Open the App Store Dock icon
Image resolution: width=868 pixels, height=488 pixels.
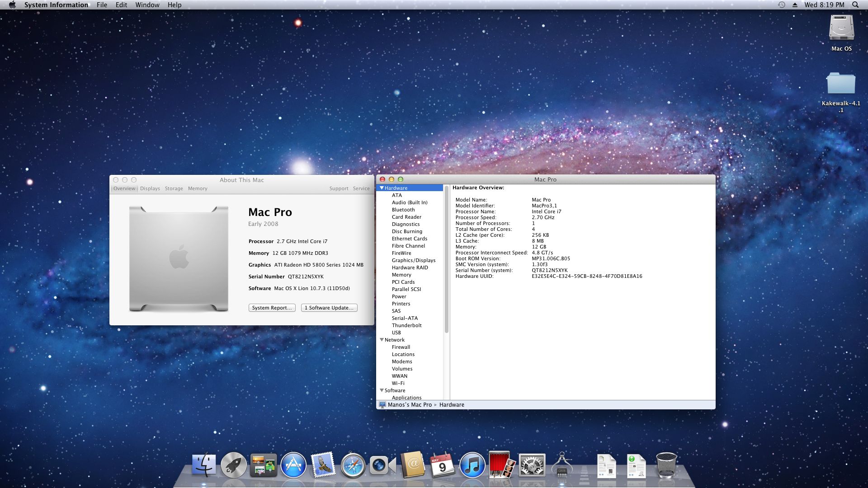pyautogui.click(x=293, y=465)
